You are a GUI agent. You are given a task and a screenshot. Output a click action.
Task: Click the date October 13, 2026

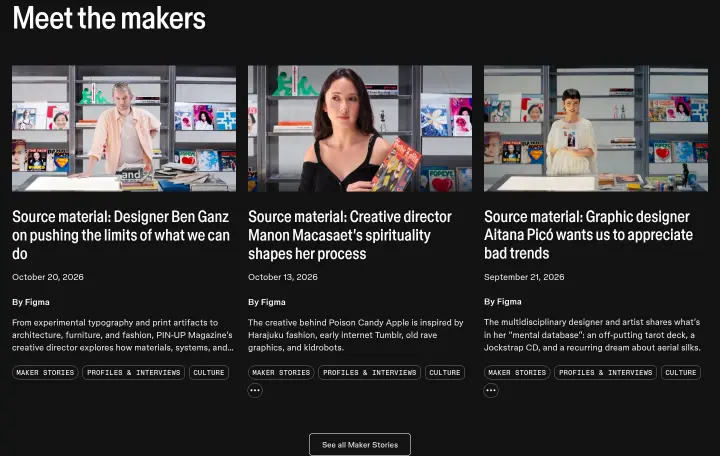[x=283, y=277]
